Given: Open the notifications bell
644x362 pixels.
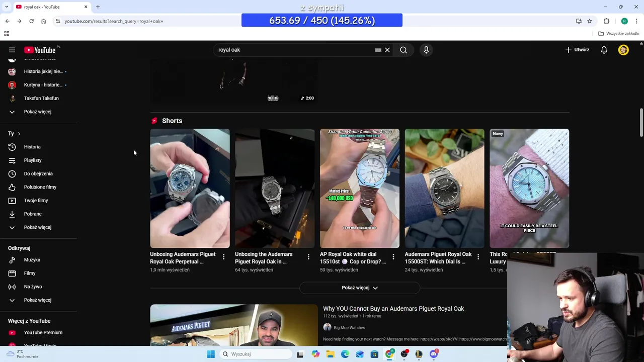Looking at the screenshot, I should (x=604, y=50).
